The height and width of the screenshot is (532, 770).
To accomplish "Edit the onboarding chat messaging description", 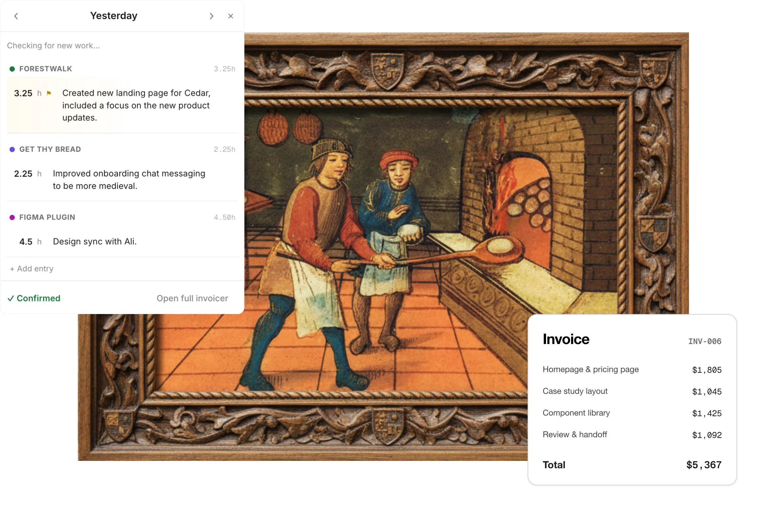I will (129, 180).
